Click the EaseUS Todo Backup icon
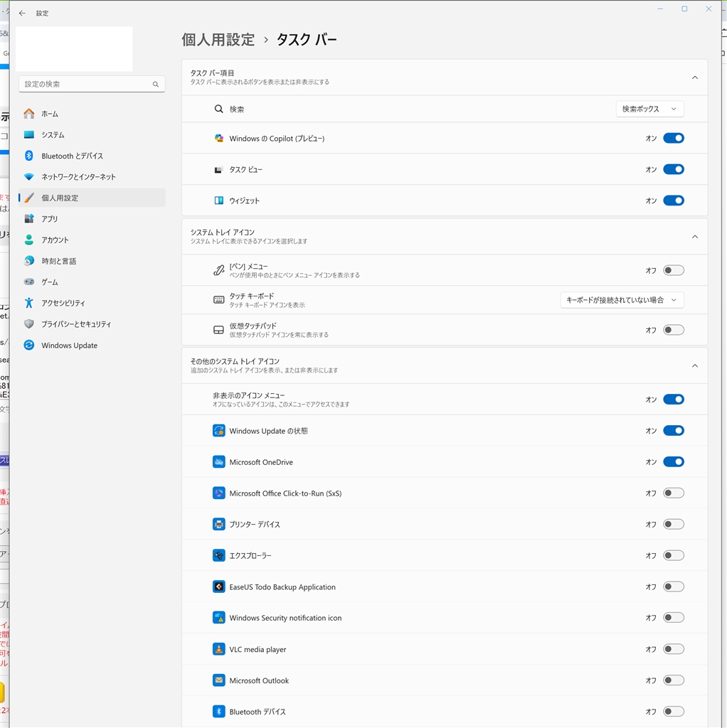 [219, 587]
